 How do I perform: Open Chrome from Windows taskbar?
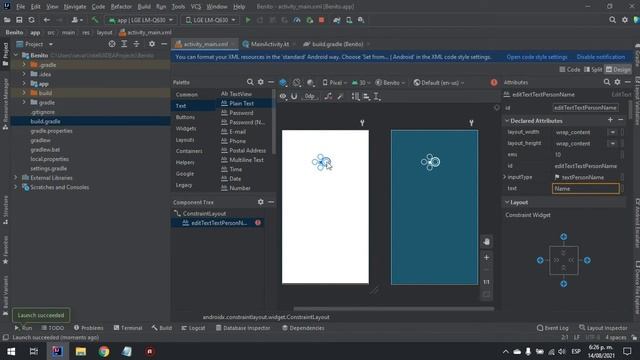click(104, 351)
